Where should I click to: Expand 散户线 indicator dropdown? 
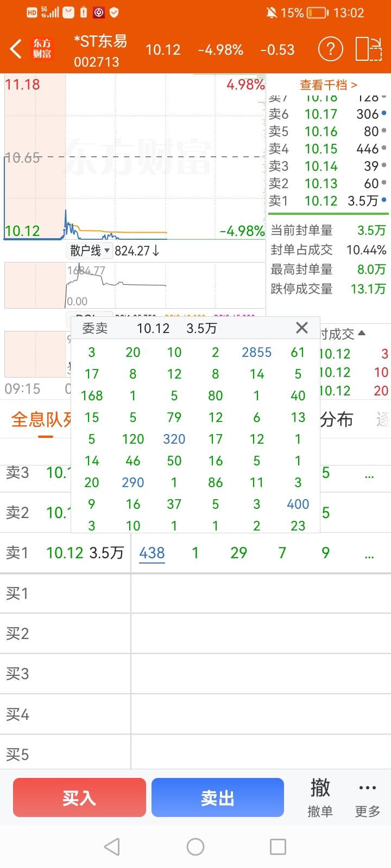coord(90,251)
